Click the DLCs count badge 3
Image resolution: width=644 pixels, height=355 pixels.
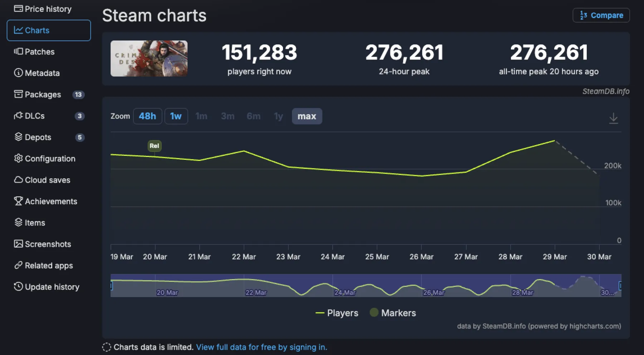(x=79, y=116)
